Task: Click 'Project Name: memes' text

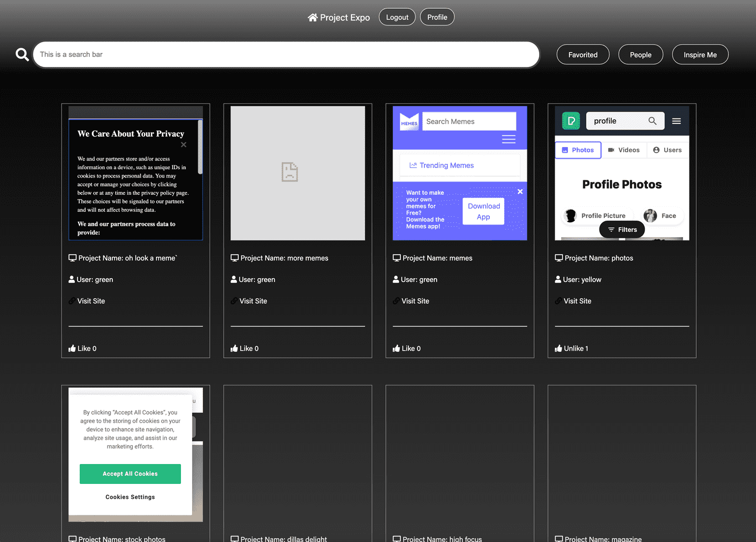Action: point(438,258)
